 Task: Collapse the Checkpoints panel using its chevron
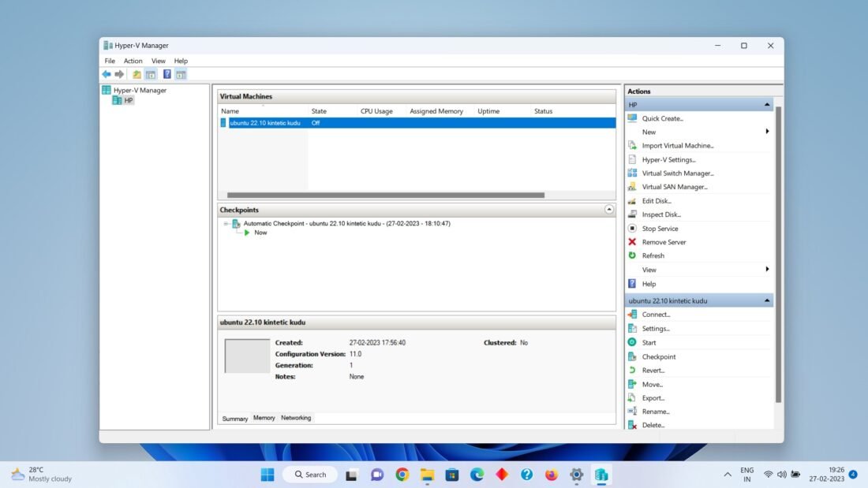pos(608,209)
